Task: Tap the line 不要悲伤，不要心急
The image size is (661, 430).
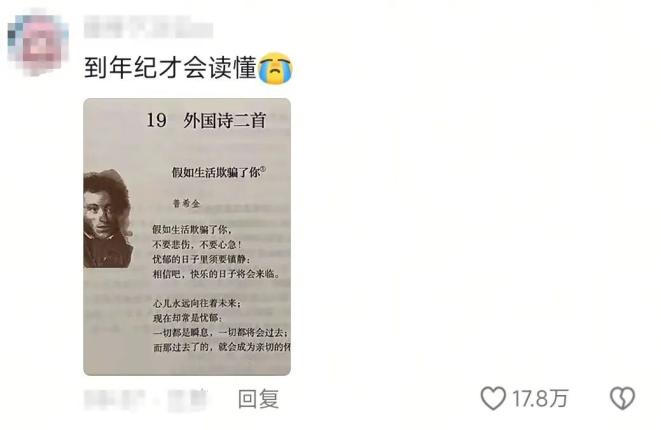Action: click(x=197, y=245)
